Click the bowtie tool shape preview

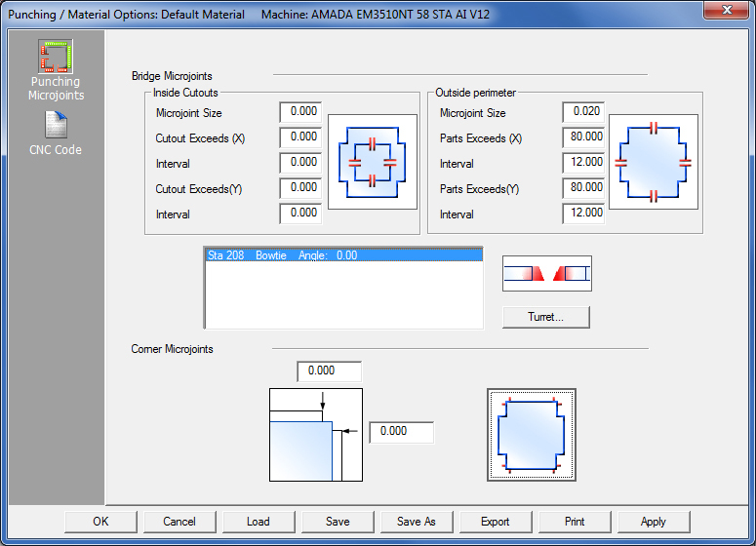click(x=546, y=273)
